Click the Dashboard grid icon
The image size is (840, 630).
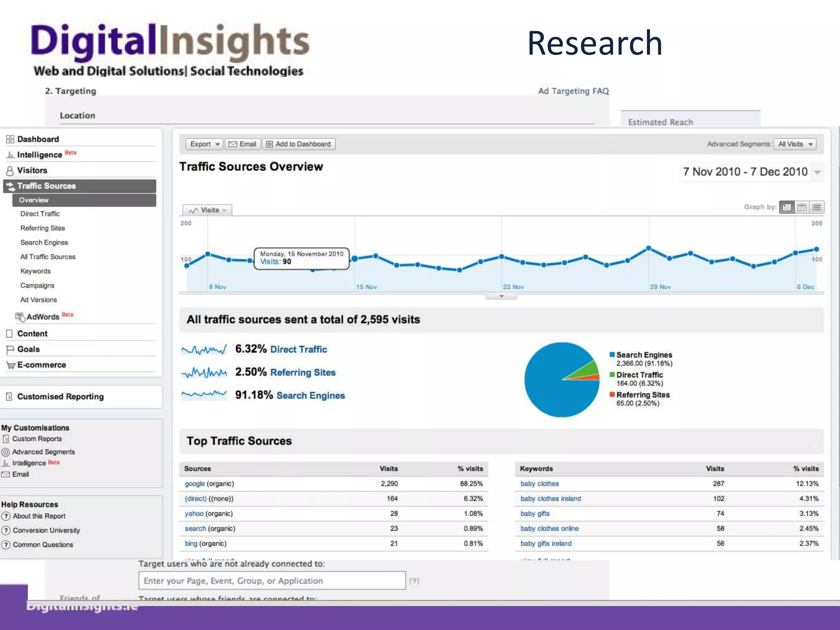pos(10,139)
